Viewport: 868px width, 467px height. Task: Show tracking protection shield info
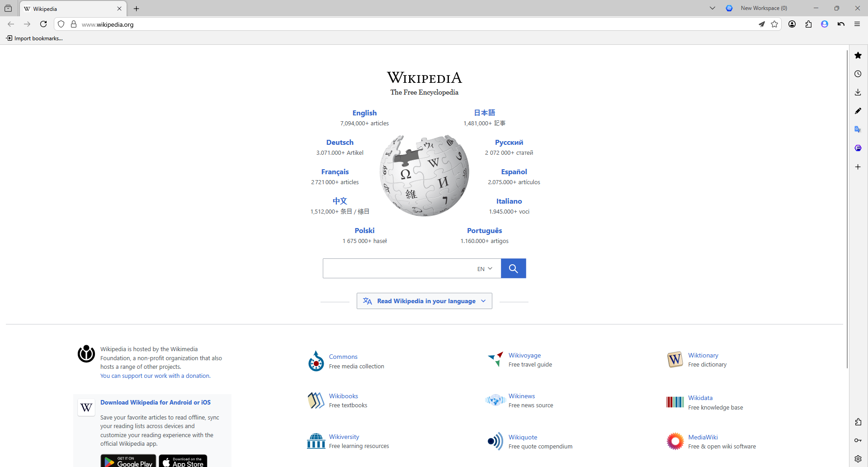[x=61, y=24]
